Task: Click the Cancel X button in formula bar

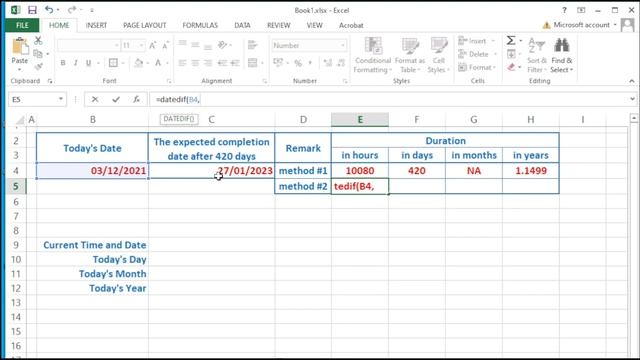Action: click(x=95, y=99)
